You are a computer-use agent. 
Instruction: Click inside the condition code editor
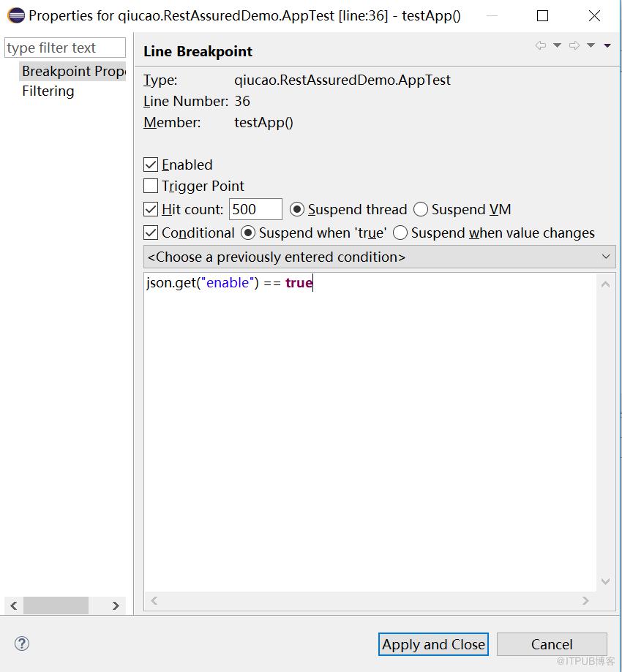370,432
